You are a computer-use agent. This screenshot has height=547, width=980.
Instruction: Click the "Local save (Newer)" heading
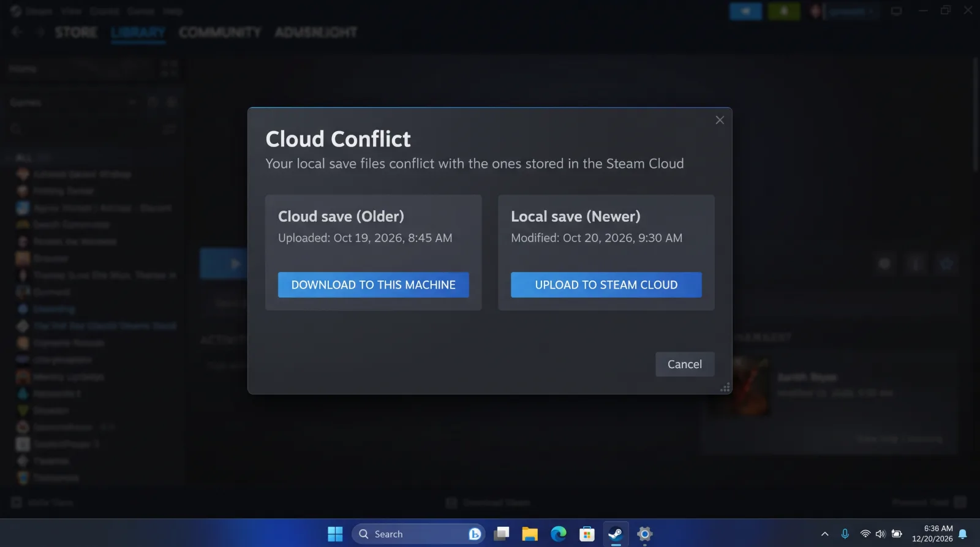pyautogui.click(x=576, y=216)
